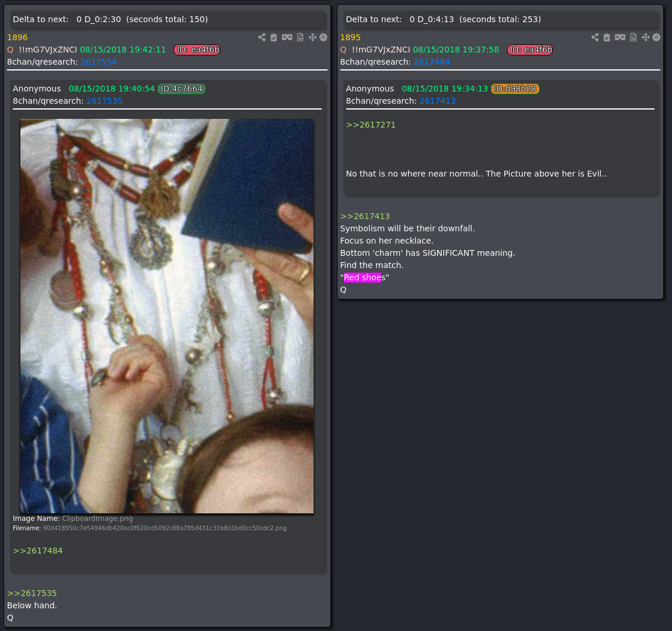672x631 pixels.
Task: Click Anonymous name in post 2617413
Action: [370, 89]
